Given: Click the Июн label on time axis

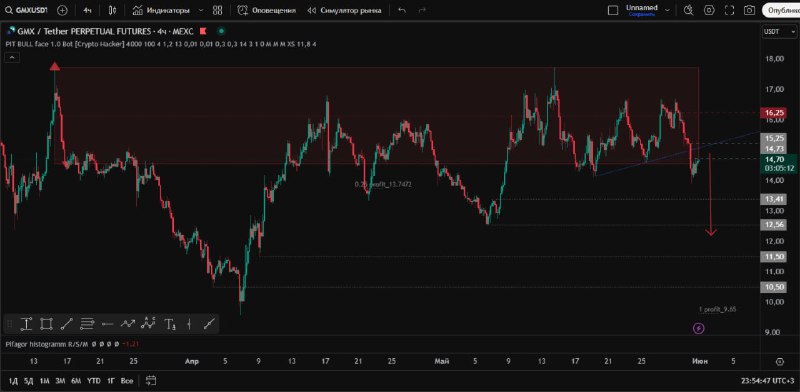Looking at the screenshot, I should click(699, 361).
